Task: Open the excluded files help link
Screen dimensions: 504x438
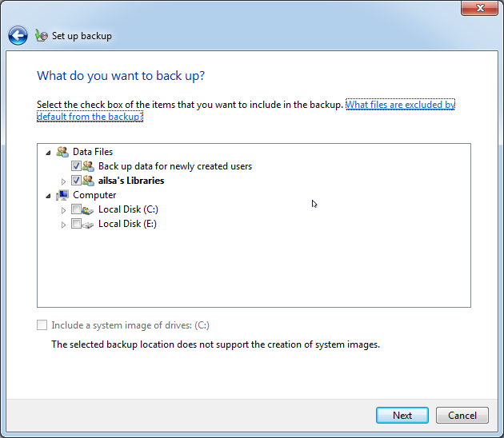Action: (400, 105)
